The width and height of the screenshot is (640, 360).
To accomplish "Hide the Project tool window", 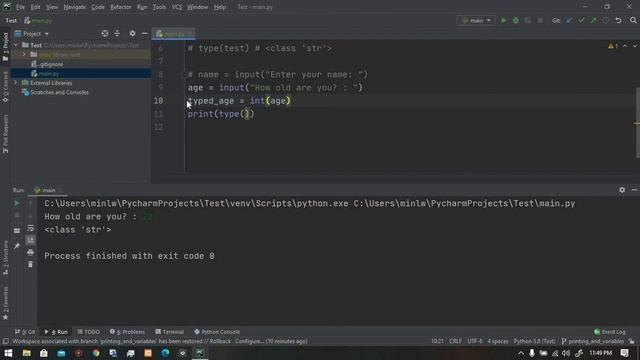I will click(x=144, y=33).
